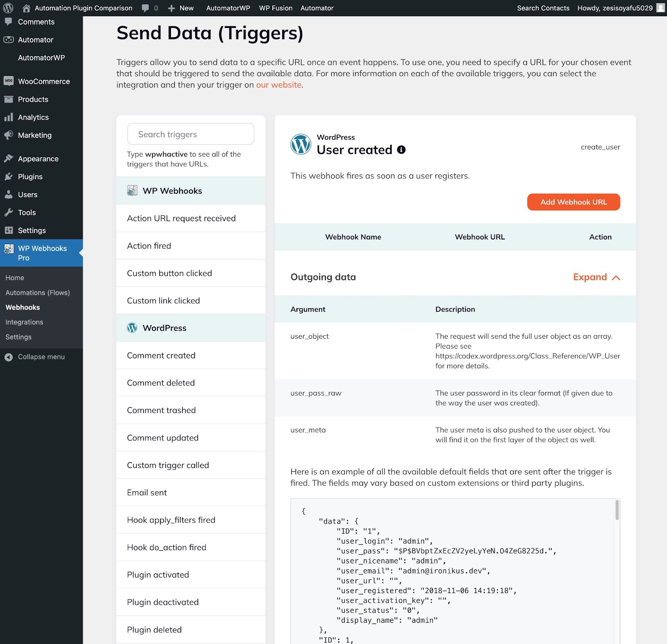Click the Users person icon
The width and height of the screenshot is (667, 644).
point(8,194)
